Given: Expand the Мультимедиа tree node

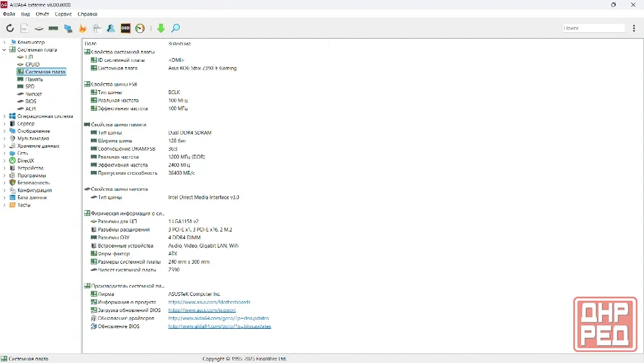Looking at the screenshot, I should point(5,138).
